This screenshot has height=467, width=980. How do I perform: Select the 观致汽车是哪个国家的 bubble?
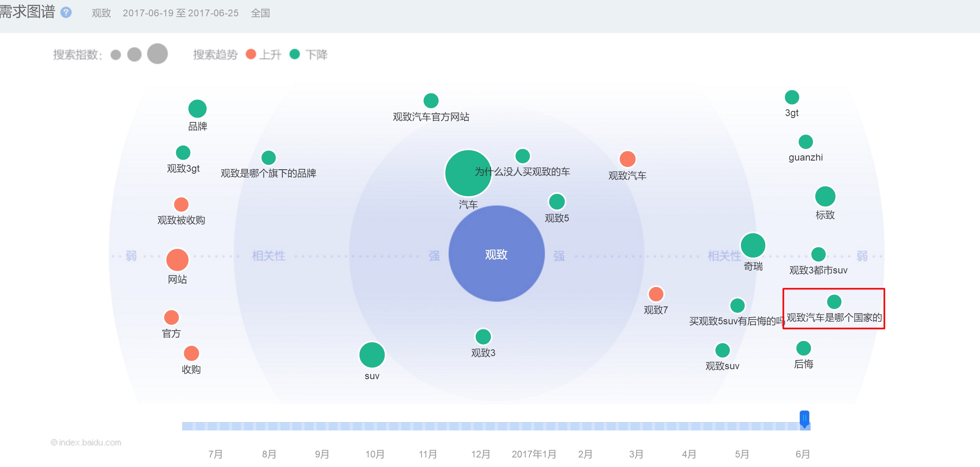click(834, 302)
